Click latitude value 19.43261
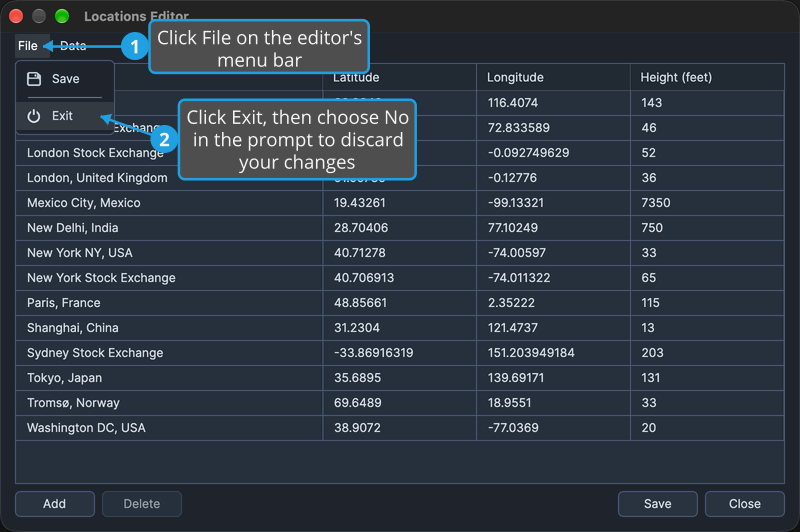 [360, 203]
